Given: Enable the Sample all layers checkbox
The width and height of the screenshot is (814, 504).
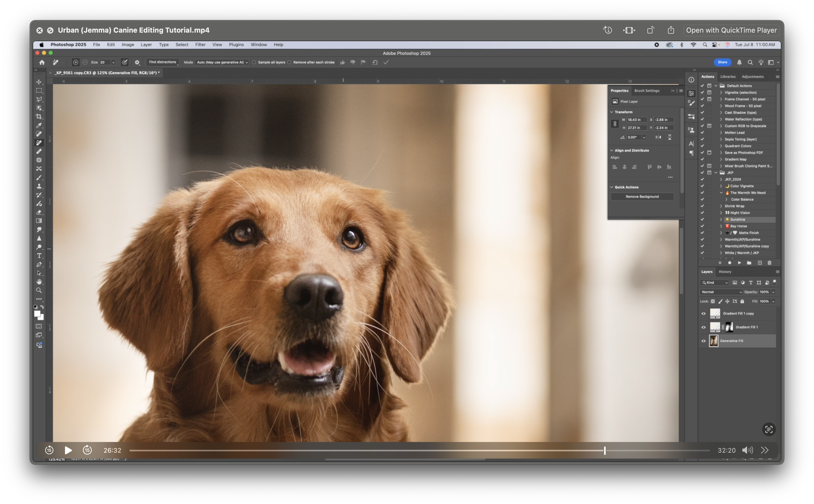Looking at the screenshot, I should [254, 62].
